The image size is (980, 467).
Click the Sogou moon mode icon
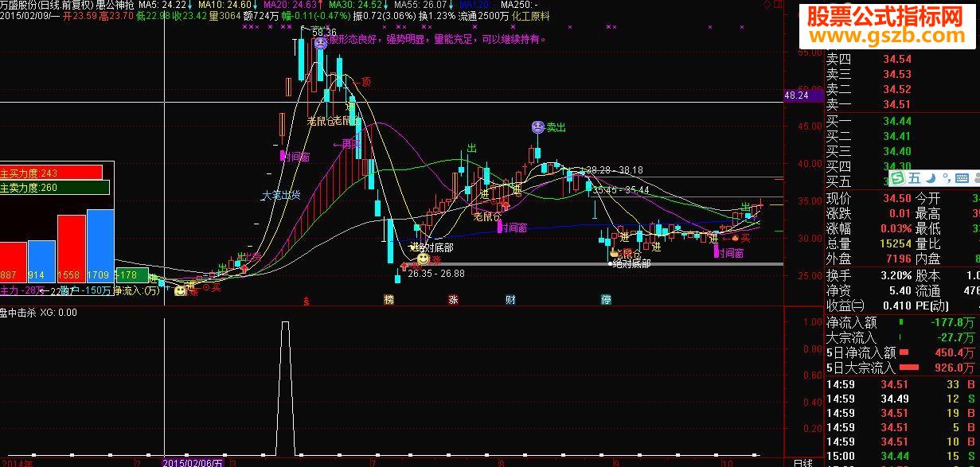tap(929, 178)
